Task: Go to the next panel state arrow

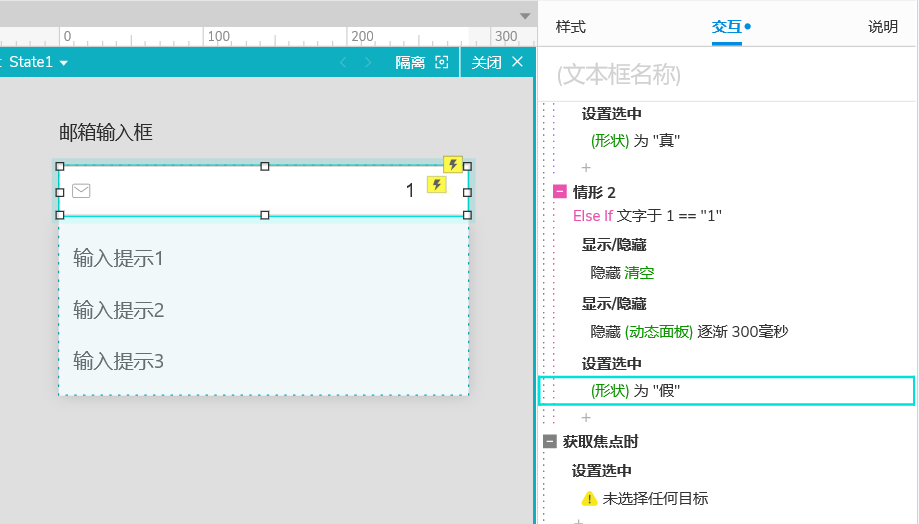Action: pyautogui.click(x=368, y=62)
